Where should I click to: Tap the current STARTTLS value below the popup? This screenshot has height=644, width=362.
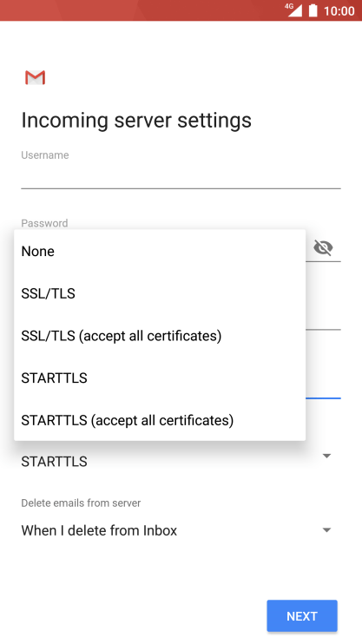pyautogui.click(x=54, y=461)
